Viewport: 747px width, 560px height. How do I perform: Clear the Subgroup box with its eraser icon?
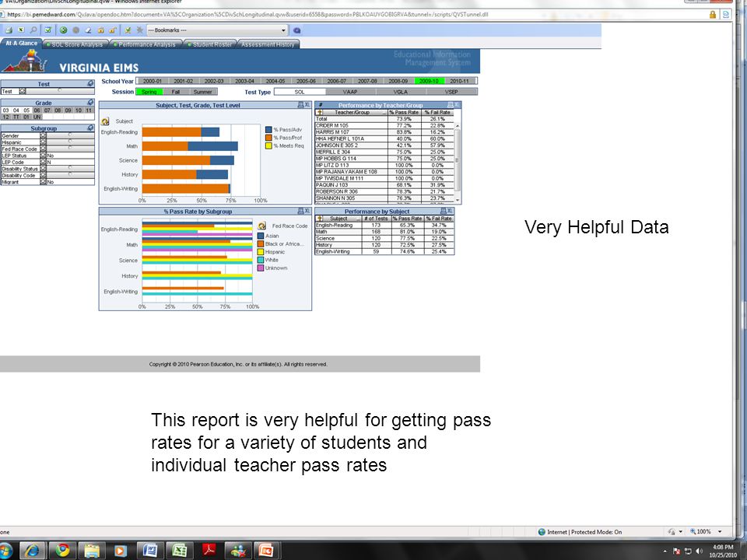click(90, 128)
